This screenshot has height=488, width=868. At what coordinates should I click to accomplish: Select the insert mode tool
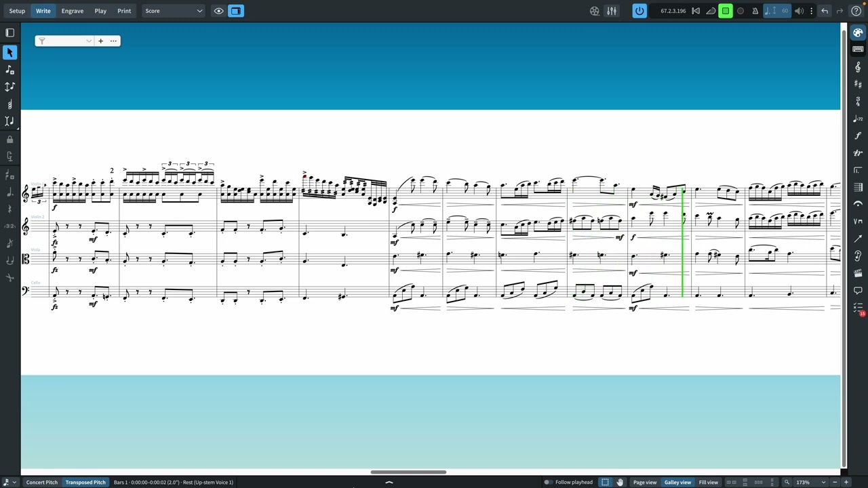coord(9,121)
